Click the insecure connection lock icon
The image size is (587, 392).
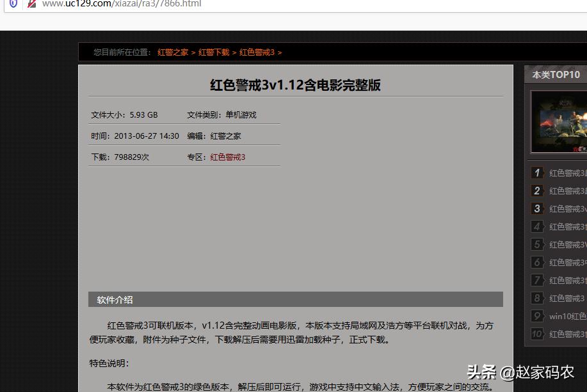(31, 4)
